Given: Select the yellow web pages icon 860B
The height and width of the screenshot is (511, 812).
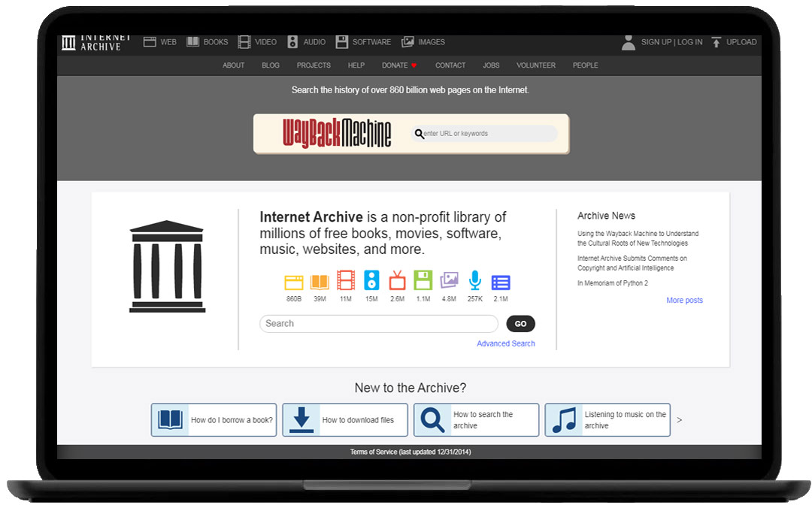Looking at the screenshot, I should [294, 282].
